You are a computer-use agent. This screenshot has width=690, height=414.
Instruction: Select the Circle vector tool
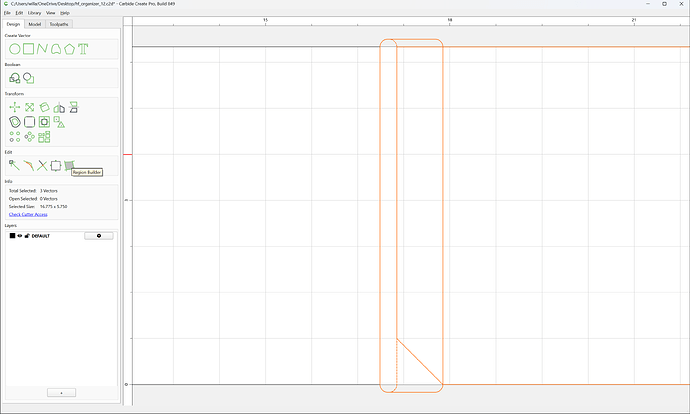click(15, 49)
